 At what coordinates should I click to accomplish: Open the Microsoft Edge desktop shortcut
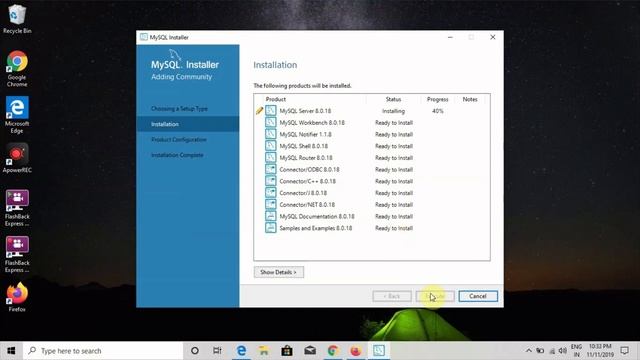point(17,115)
